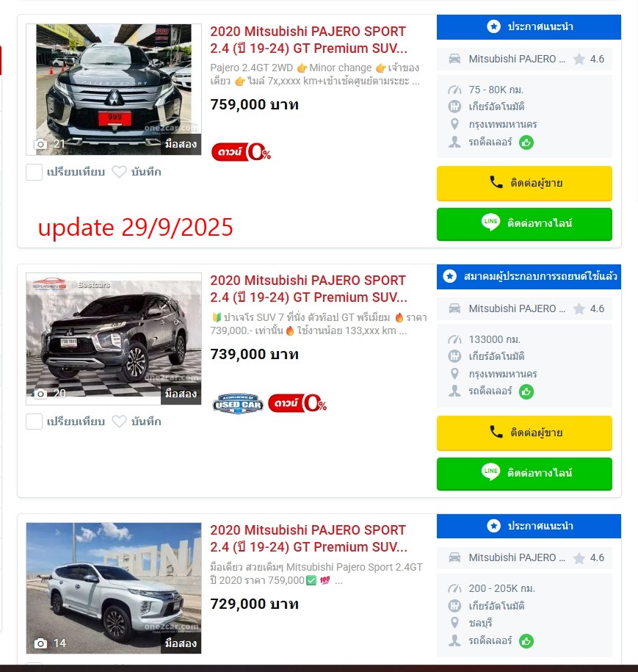Click the 0% down badge on second listing
This screenshot has height=672, width=638.
297,403
